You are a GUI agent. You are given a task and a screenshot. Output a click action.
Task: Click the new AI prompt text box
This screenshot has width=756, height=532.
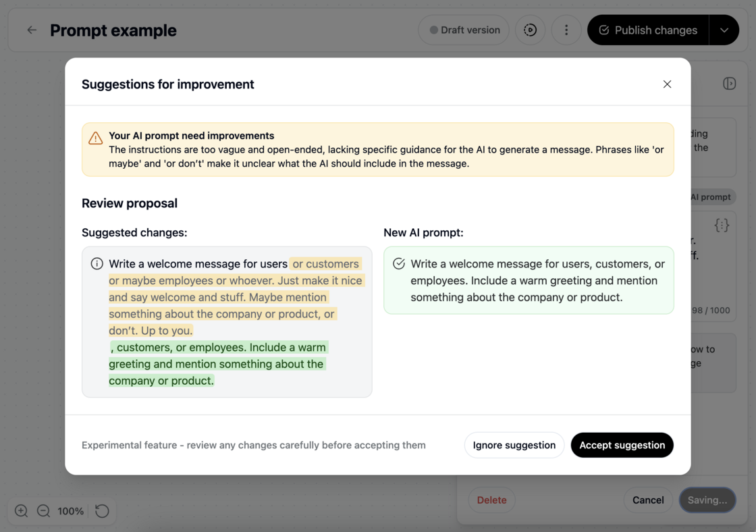click(x=529, y=280)
